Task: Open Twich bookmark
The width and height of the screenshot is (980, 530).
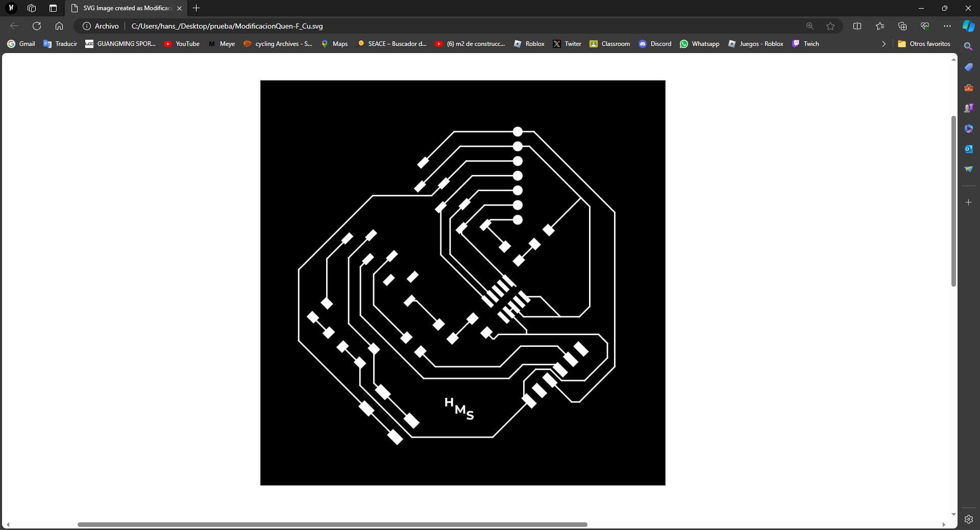Action: (x=805, y=44)
